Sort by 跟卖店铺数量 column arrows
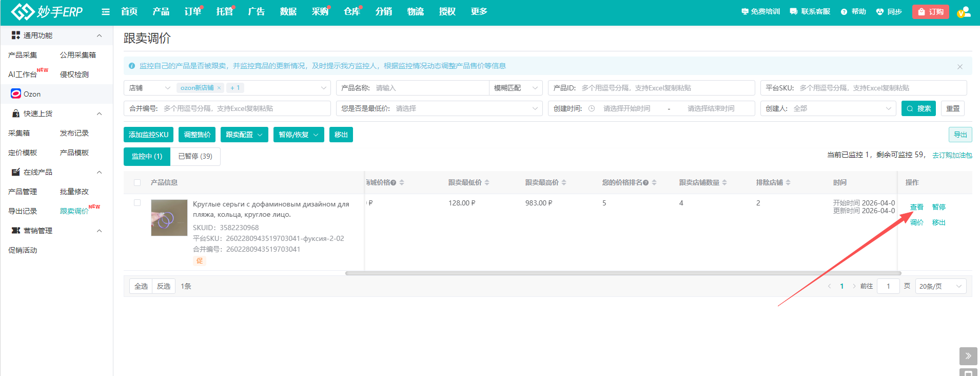The height and width of the screenshot is (376, 980). pyautogui.click(x=724, y=182)
